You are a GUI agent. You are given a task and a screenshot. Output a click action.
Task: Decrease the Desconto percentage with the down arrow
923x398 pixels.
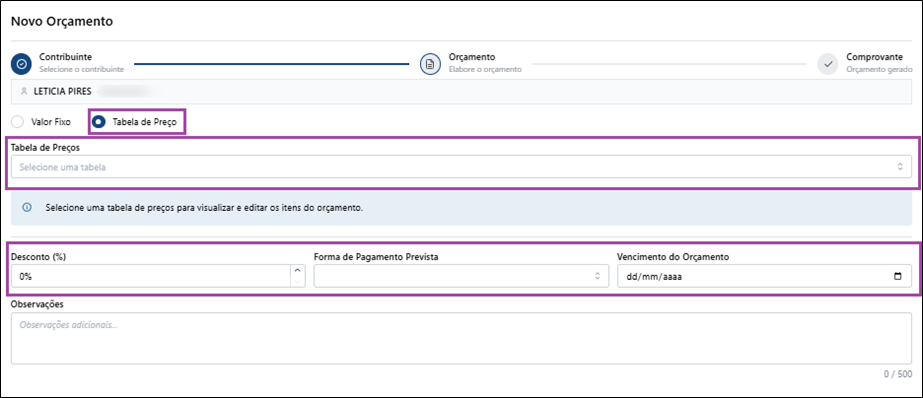(297, 281)
